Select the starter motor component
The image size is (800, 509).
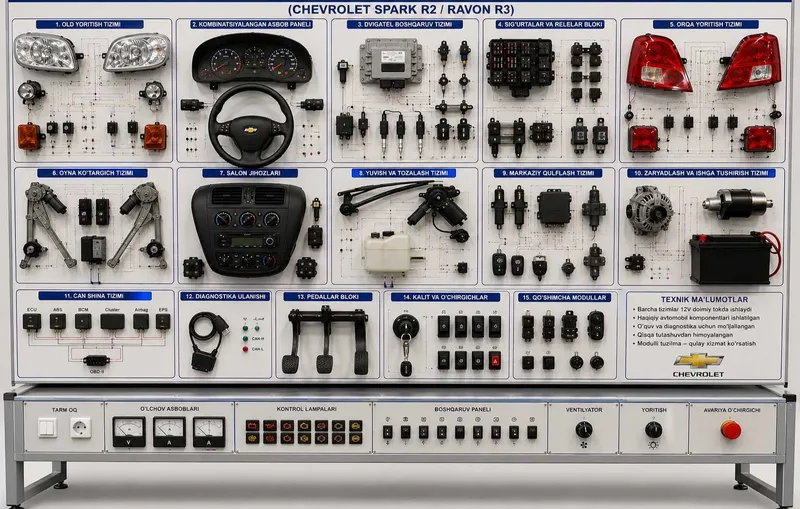(737, 203)
